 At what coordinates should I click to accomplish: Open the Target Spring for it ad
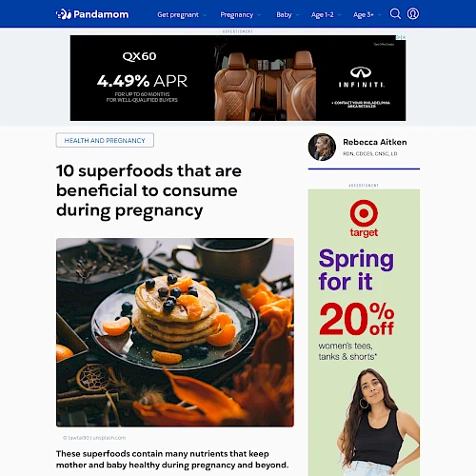(364, 332)
